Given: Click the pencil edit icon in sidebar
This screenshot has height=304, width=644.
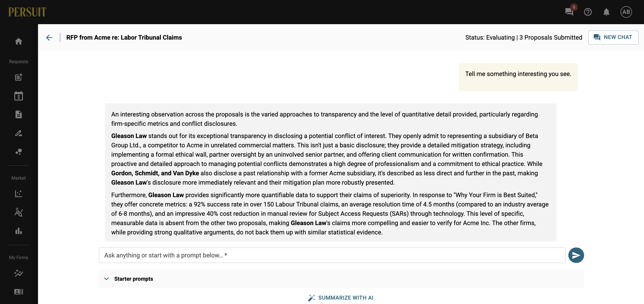Looking at the screenshot, I should (19, 133).
